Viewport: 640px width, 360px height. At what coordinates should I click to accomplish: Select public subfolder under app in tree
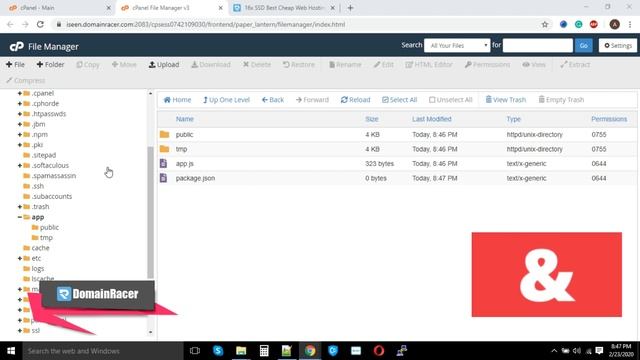click(x=49, y=227)
